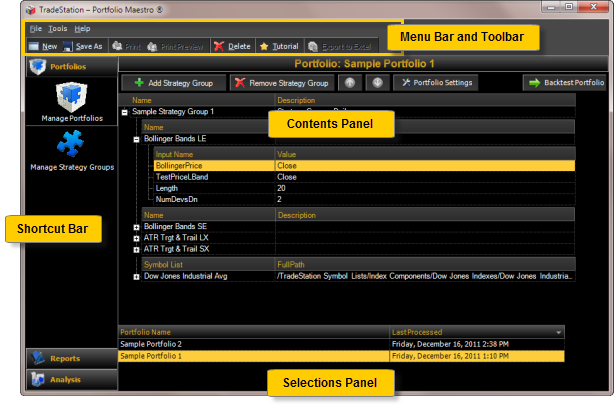Click the Close value of BollingerPrice
Screen dimensions: 614x404
(287, 166)
